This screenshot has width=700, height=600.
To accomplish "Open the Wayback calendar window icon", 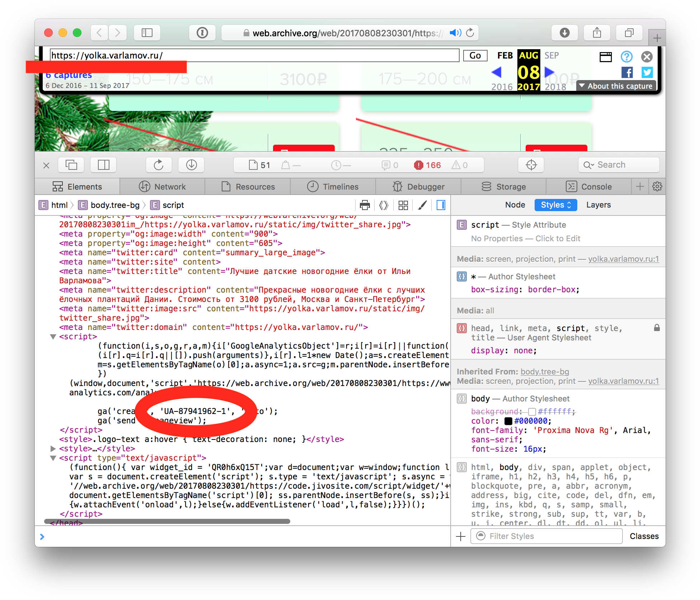I will coord(606,57).
